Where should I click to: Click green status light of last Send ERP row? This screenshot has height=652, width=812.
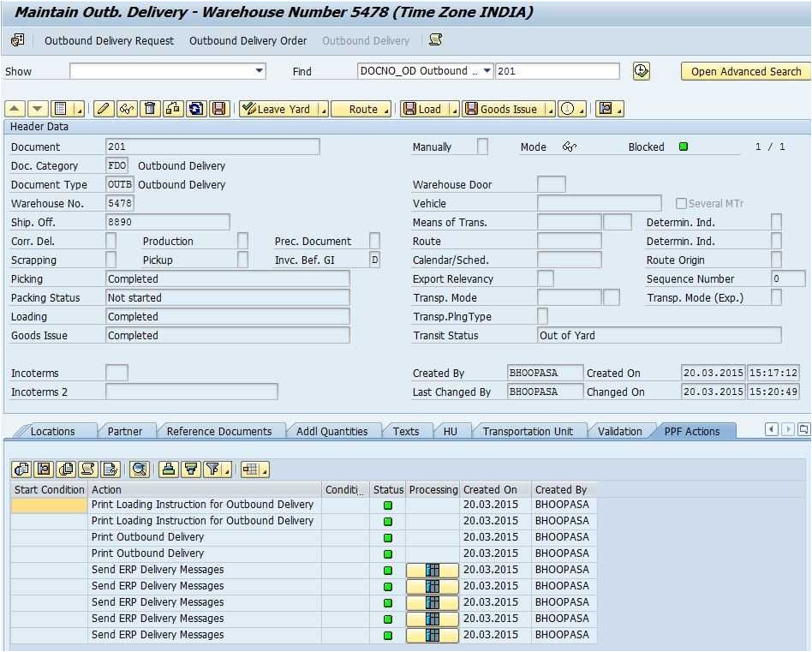[388, 636]
